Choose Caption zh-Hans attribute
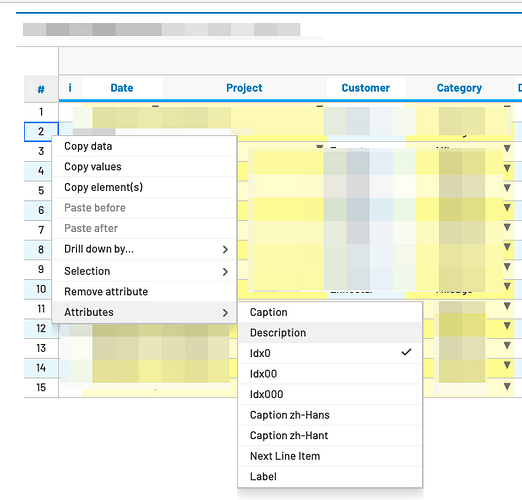 click(330, 415)
